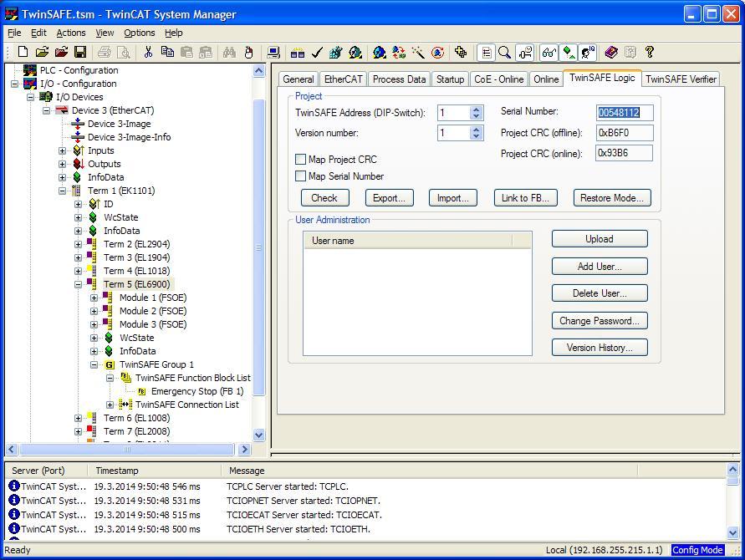Select Device 3-Image-Info in the tree
Screen dimensions: 745x560
[130, 137]
